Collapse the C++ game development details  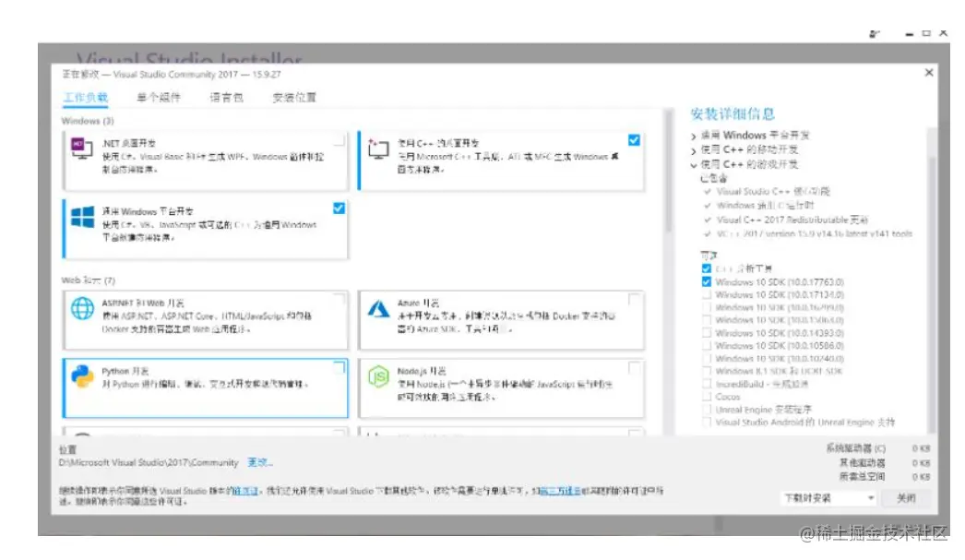[x=694, y=165]
